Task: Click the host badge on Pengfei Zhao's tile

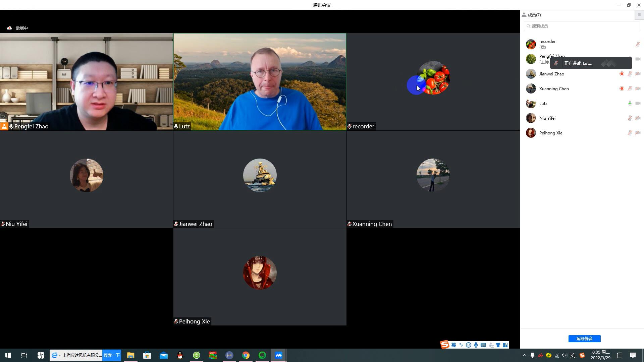Action: [x=4, y=126]
